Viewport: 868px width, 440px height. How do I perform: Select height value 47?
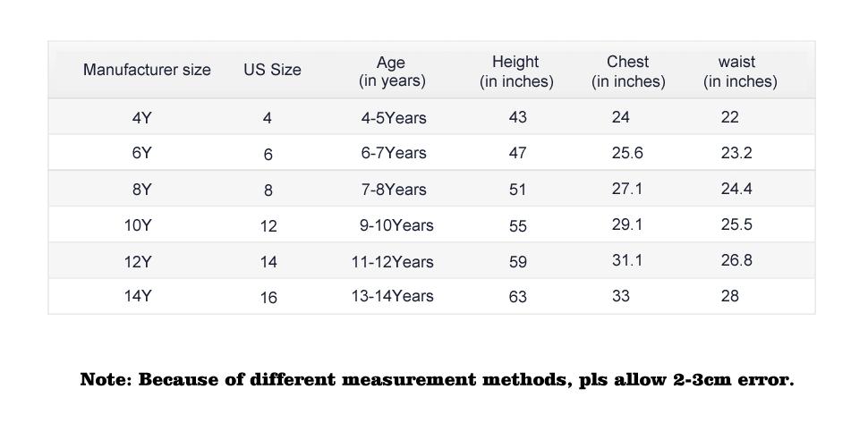[x=517, y=154]
